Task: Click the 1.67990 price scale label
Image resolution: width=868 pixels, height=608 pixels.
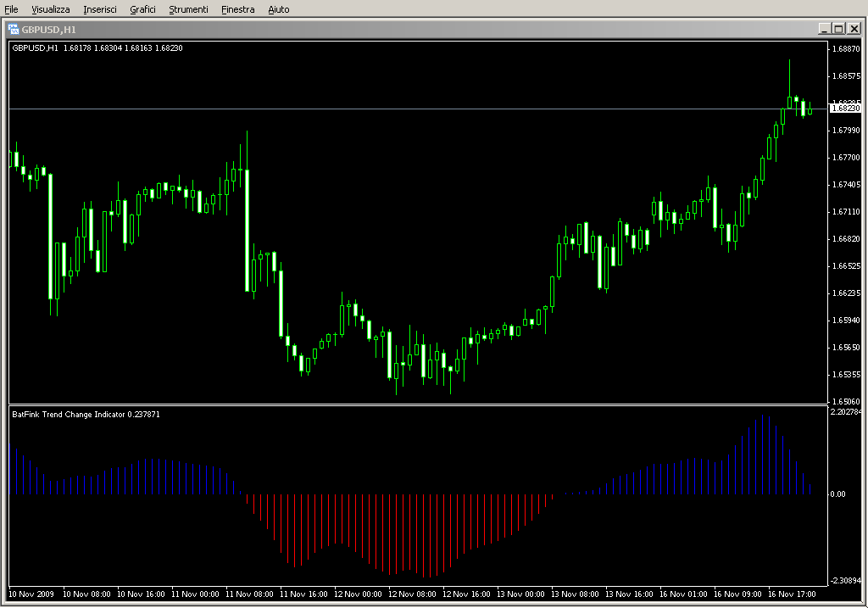Action: 846,130
